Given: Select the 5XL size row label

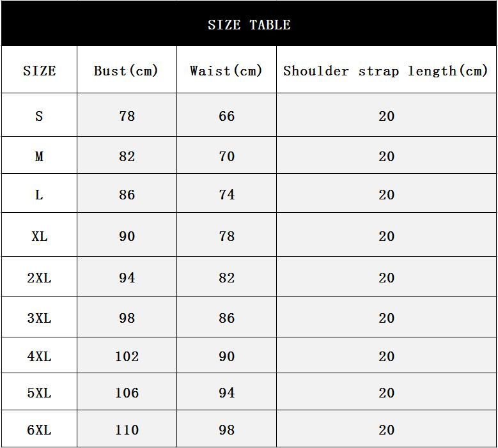Looking at the screenshot, I should pos(39,393).
